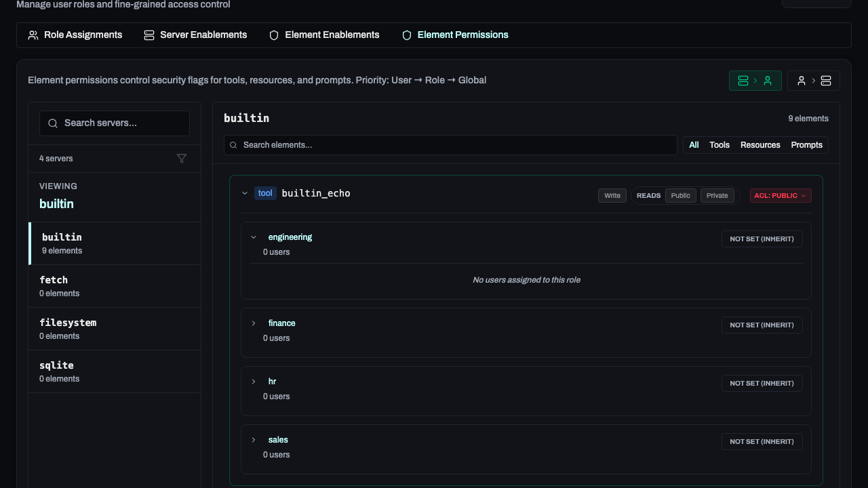Switch to the Tools filter tab

point(719,144)
